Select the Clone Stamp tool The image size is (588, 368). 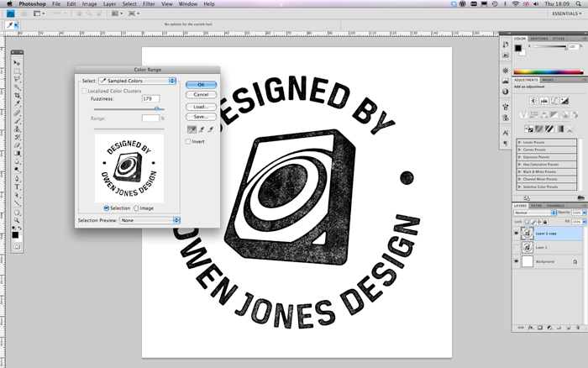(x=17, y=129)
